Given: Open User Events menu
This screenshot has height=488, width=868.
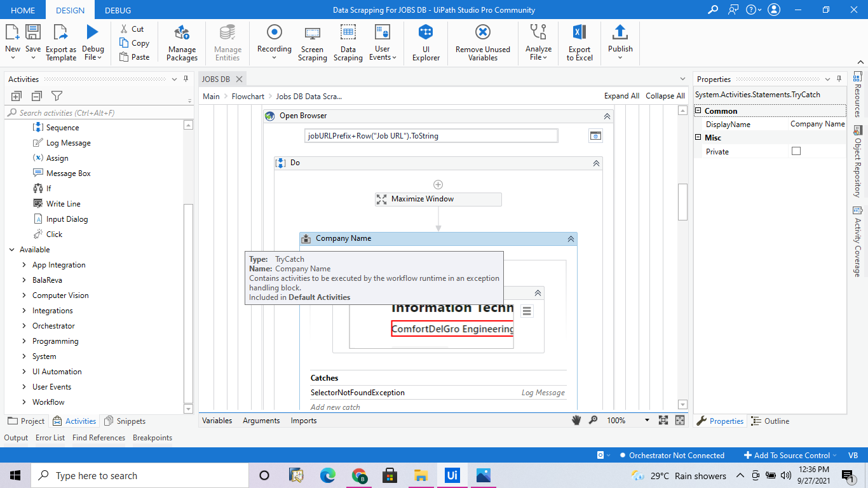Looking at the screenshot, I should coord(383,43).
